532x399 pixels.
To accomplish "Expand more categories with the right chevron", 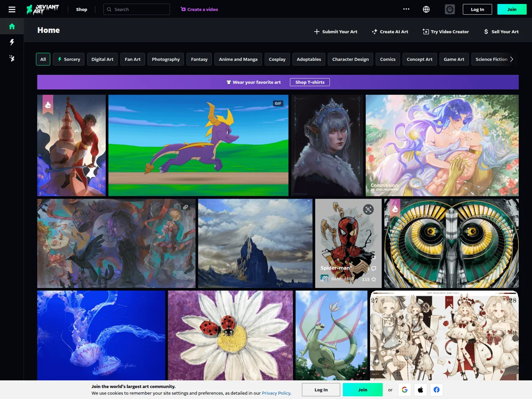I will pos(512,59).
